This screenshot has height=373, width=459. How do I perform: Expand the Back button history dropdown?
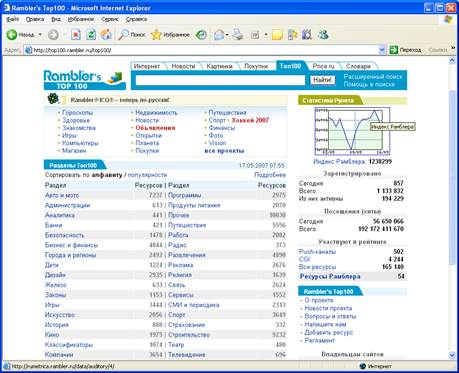tap(40, 34)
